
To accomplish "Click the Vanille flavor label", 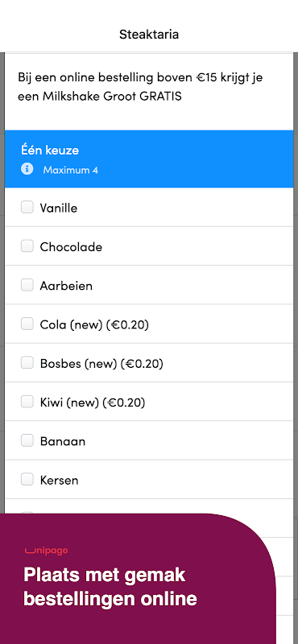I will coord(58,208).
